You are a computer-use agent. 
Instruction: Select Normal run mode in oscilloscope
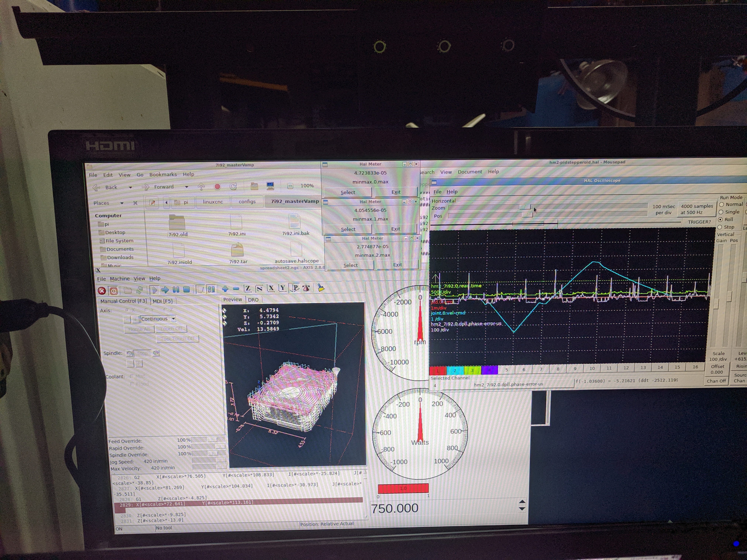pos(722,205)
